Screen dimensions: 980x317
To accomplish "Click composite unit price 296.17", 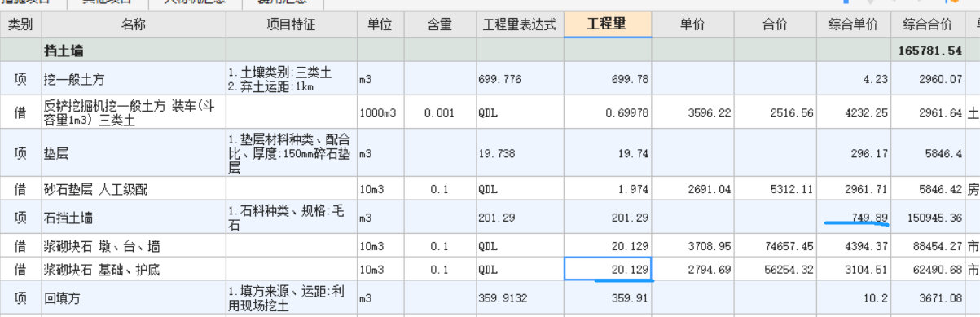I will point(869,152).
